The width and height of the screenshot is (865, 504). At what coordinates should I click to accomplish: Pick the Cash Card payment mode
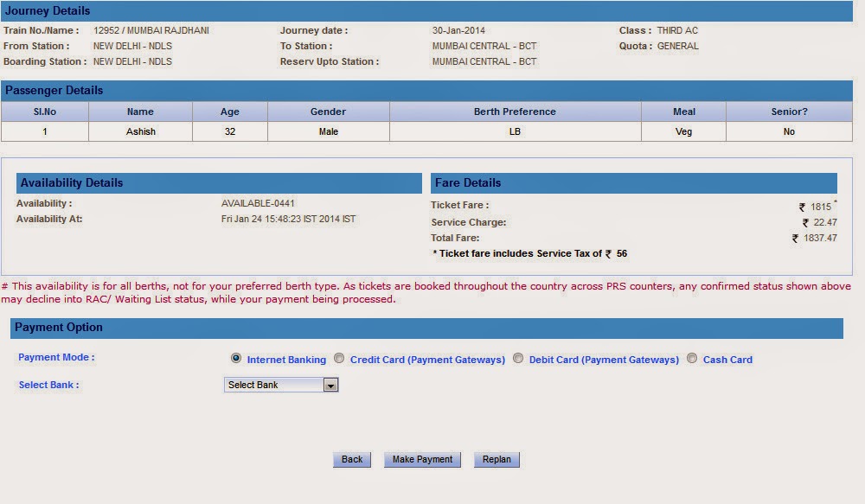(692, 358)
